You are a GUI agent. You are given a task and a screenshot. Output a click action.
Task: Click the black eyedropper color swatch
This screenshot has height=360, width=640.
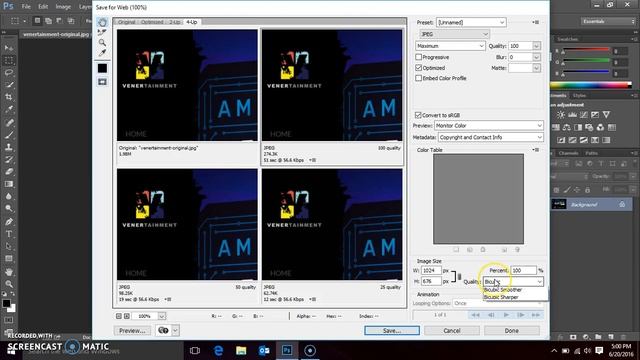102,68
